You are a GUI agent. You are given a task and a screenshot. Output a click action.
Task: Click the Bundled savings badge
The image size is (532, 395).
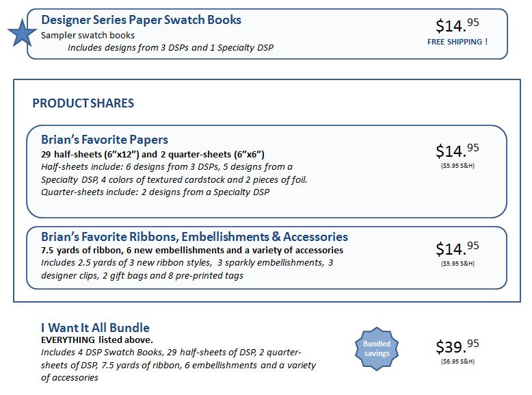point(376,348)
